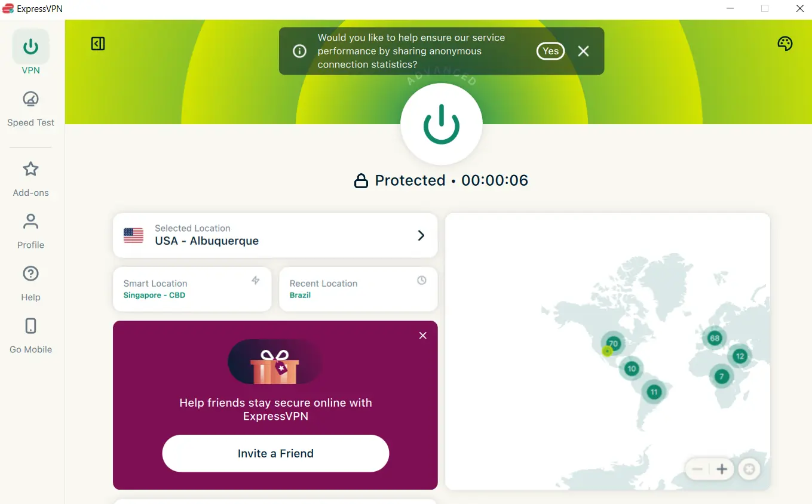Click the info icon in notification
Image resolution: width=812 pixels, height=504 pixels.
coord(299,51)
